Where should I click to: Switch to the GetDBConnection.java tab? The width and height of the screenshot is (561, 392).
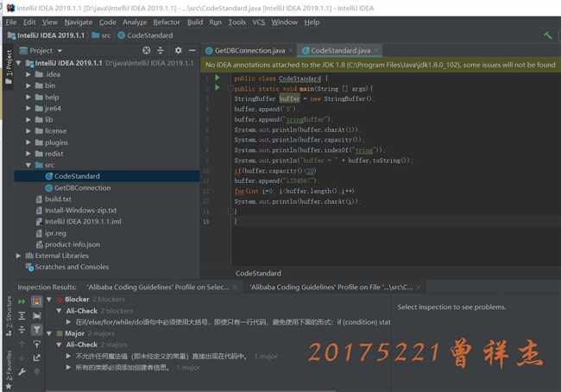pos(249,51)
